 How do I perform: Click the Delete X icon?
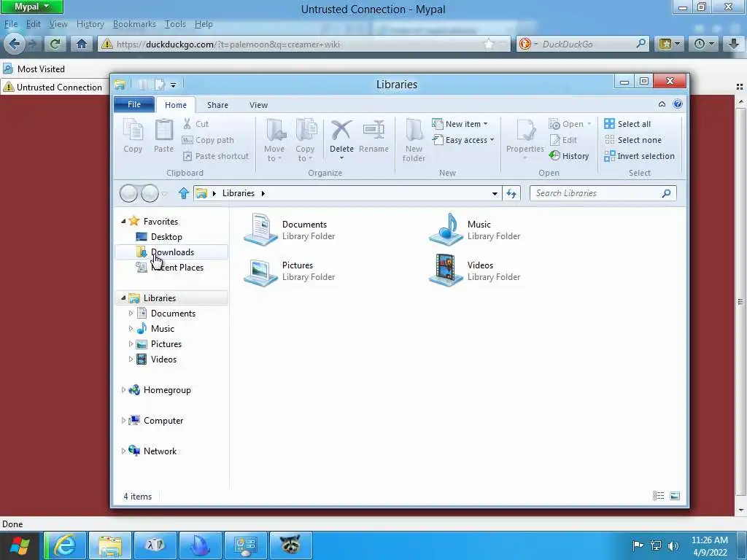tap(341, 130)
